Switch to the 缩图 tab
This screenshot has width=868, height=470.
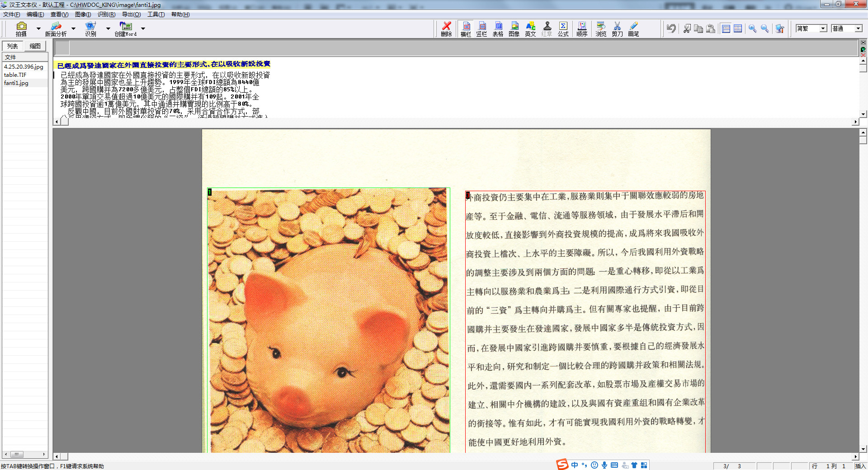point(35,46)
